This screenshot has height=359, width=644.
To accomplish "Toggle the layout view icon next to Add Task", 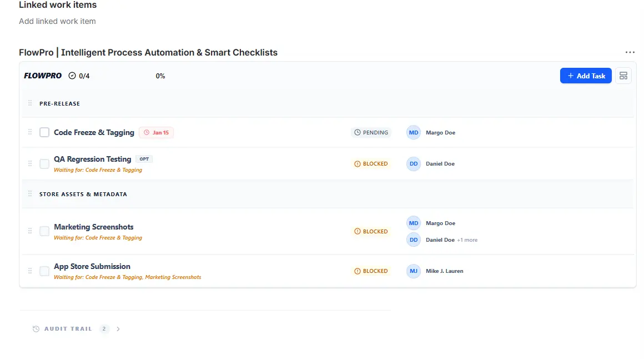I will [623, 76].
